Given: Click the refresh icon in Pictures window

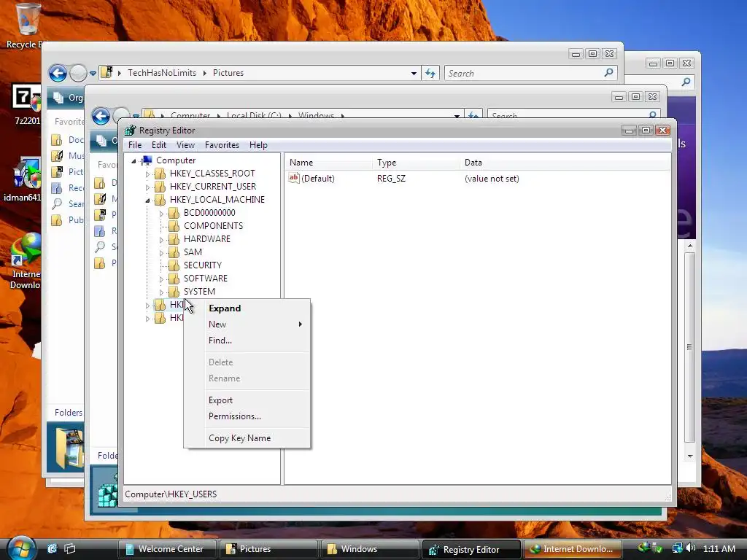Looking at the screenshot, I should click(430, 74).
